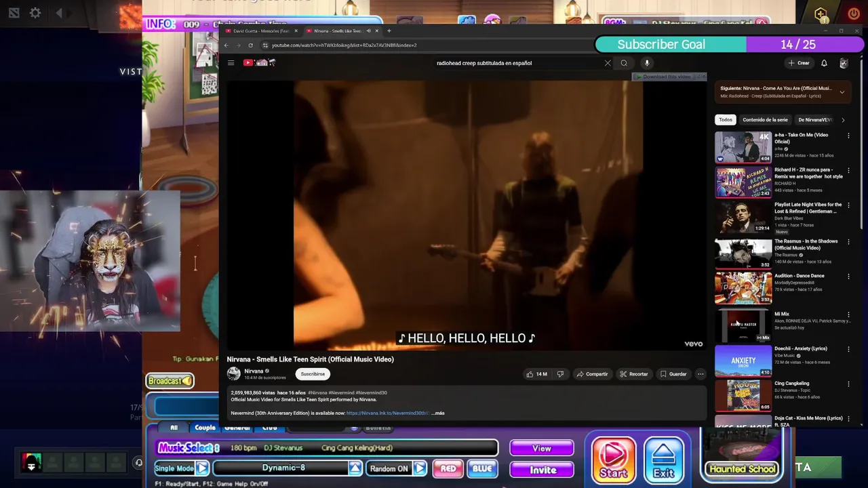The height and width of the screenshot is (488, 868).
Task: Click the game Start button
Action: [x=613, y=460]
